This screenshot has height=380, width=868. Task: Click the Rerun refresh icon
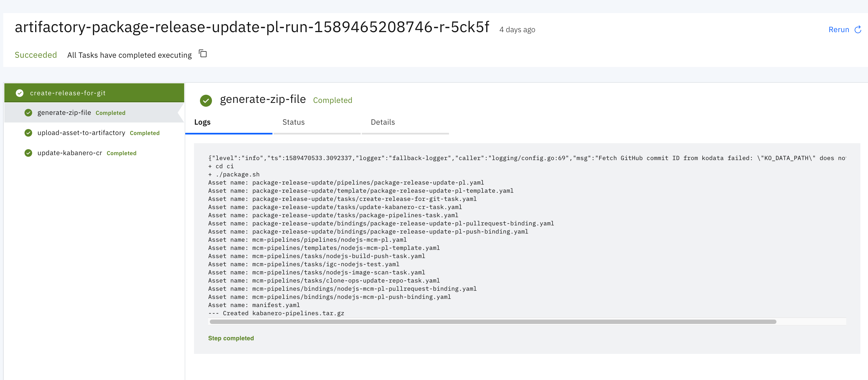pyautogui.click(x=858, y=30)
